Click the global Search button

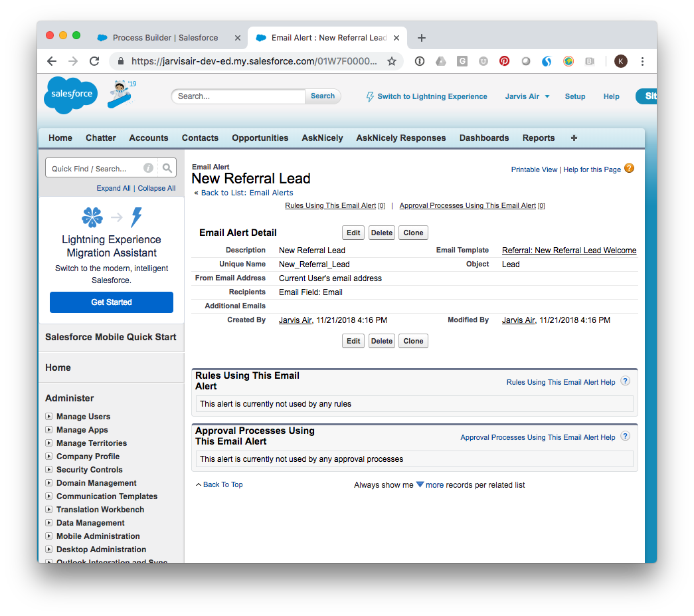323,96
